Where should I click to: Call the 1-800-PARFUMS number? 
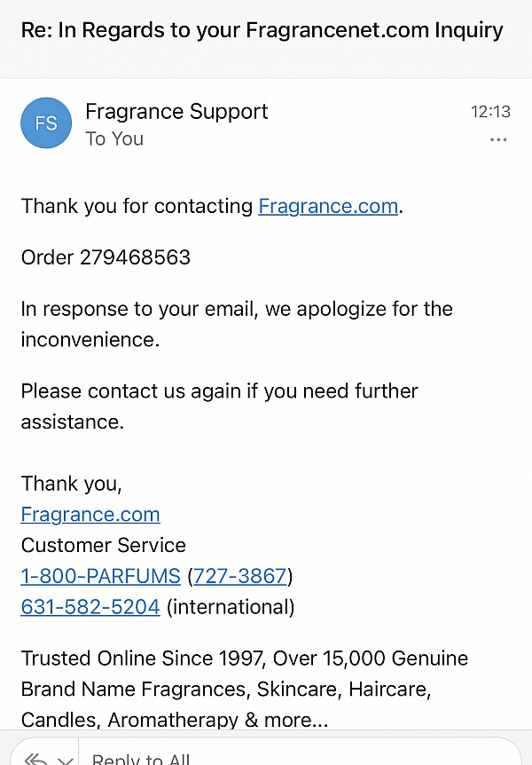(100, 576)
